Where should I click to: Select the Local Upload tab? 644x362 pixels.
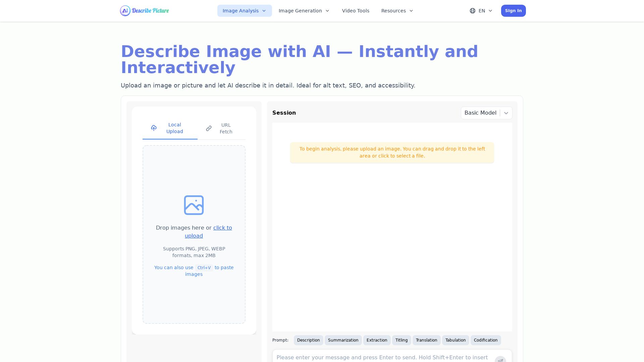(x=170, y=128)
